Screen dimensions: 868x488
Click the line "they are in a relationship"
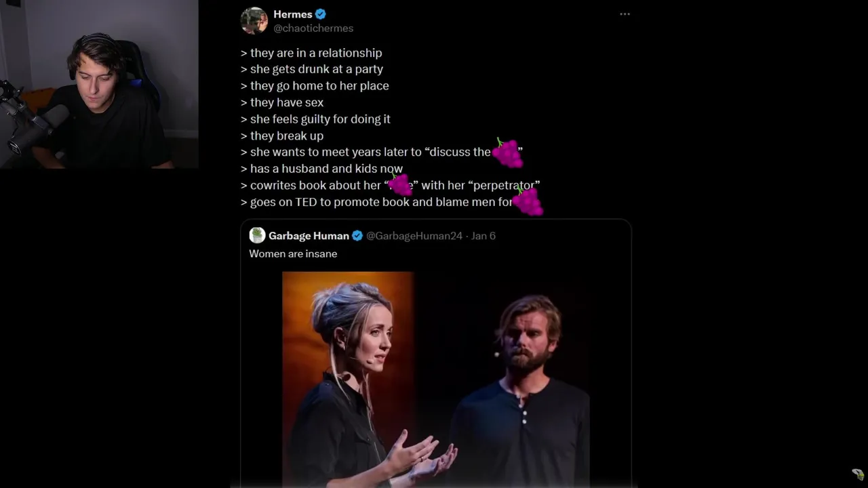tap(315, 53)
